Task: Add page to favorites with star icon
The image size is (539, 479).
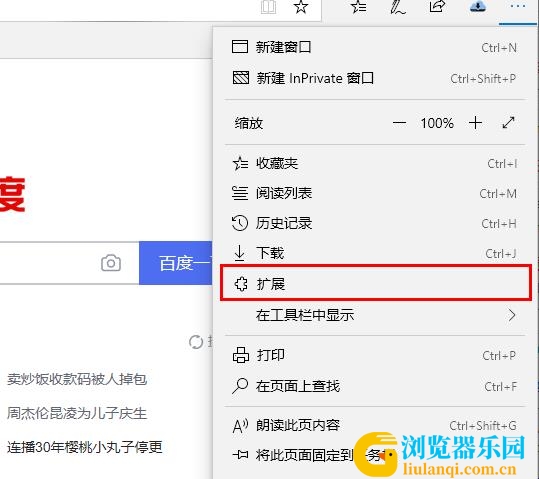Action: [x=301, y=6]
